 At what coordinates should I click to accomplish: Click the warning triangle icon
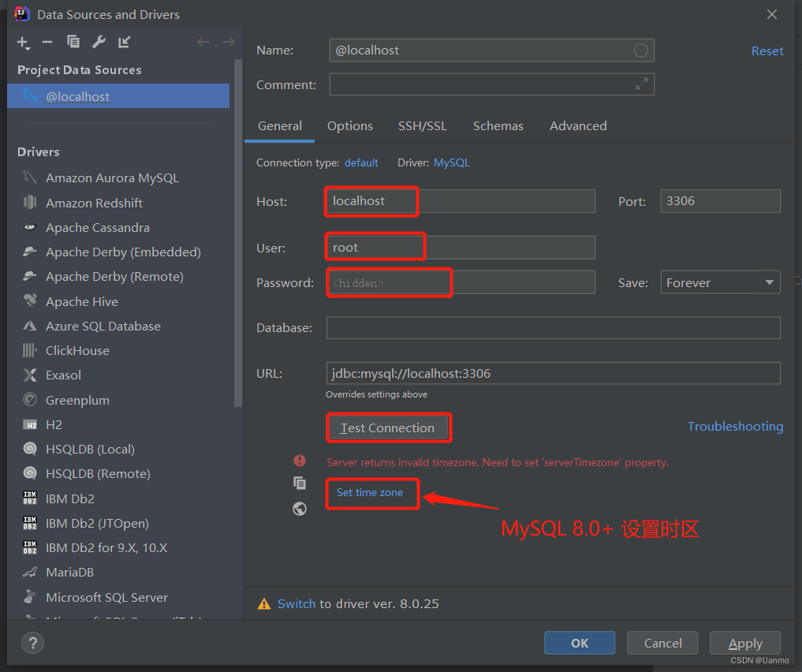point(264,604)
